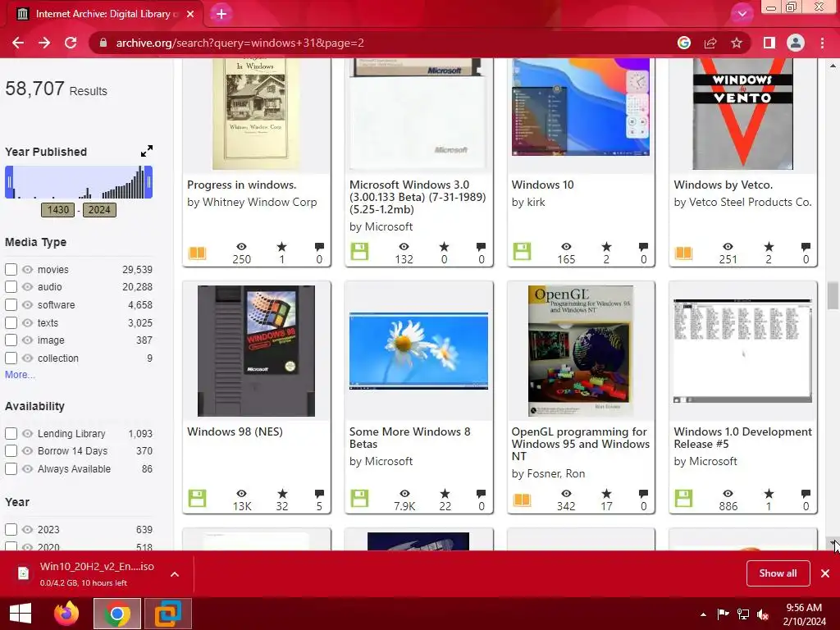Check the software media type filter
Image resolution: width=840 pixels, height=630 pixels.
pos(11,304)
